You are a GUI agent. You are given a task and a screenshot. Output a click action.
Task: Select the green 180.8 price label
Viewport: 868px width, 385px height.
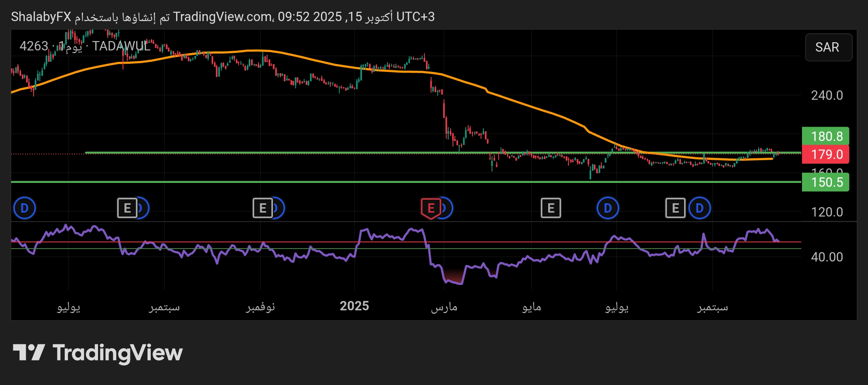[x=825, y=136]
